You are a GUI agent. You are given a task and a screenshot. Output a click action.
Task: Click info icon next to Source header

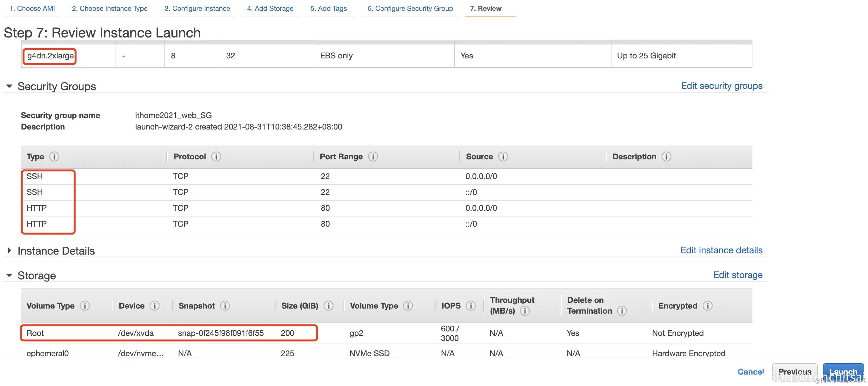pyautogui.click(x=503, y=156)
